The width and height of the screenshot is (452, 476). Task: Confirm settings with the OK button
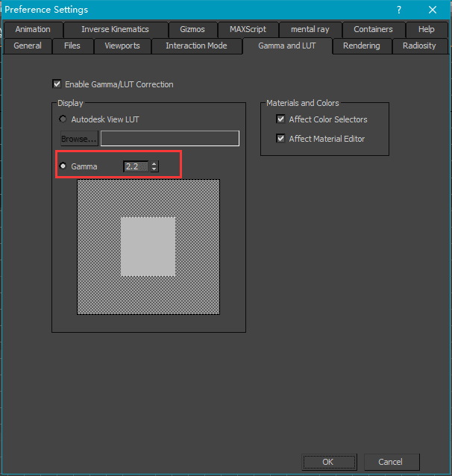click(x=327, y=462)
